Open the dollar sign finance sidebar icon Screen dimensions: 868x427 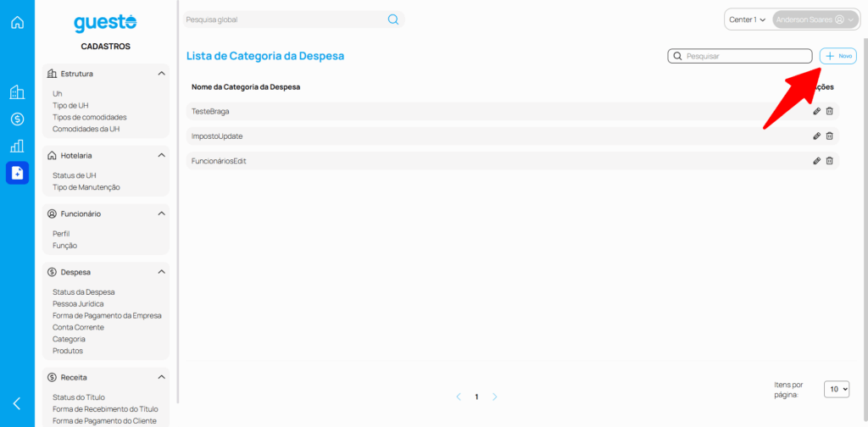[17, 119]
